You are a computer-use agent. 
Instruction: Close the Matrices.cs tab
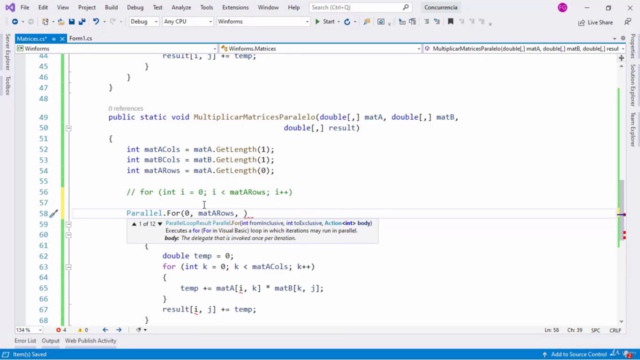[62, 39]
